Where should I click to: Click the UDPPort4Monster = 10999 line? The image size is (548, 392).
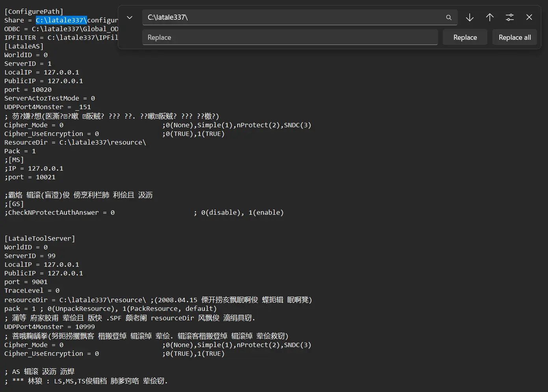[50, 327]
